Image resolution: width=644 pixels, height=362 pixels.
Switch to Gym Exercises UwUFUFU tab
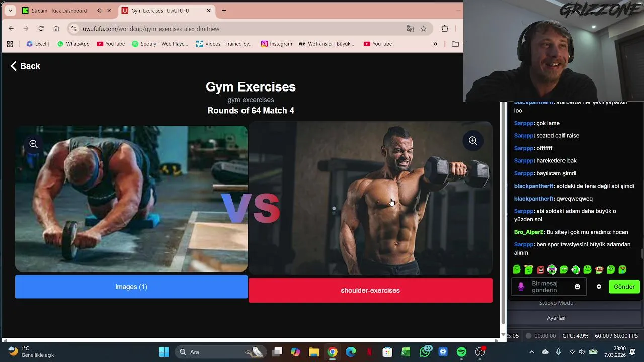pos(161,11)
